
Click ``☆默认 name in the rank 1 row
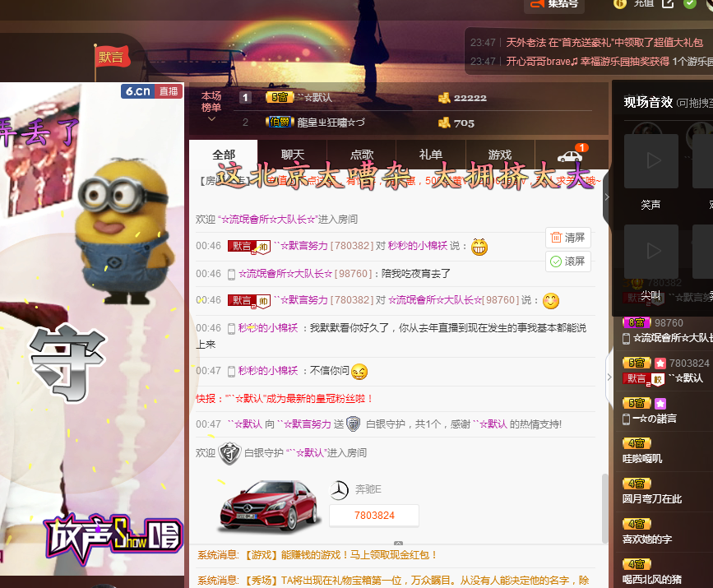point(314,97)
